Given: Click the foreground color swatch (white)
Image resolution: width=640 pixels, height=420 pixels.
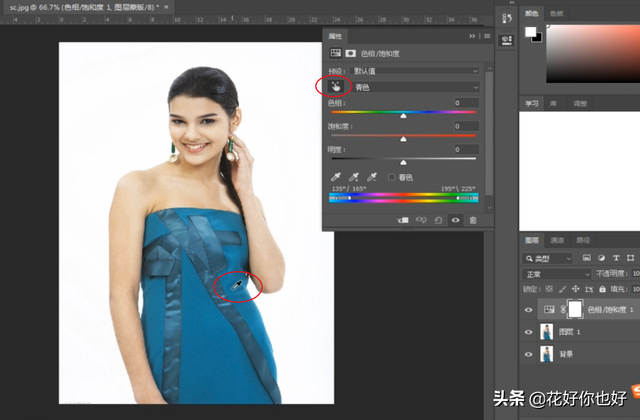Looking at the screenshot, I should [x=530, y=32].
